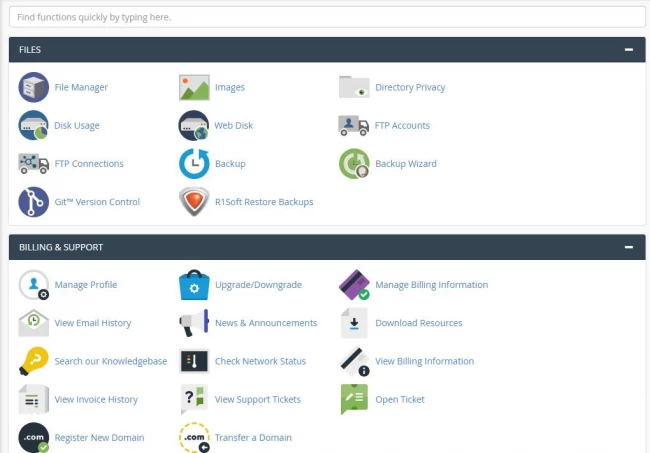The width and height of the screenshot is (650, 453).
Task: Click the Download Resources link
Action: 419,323
